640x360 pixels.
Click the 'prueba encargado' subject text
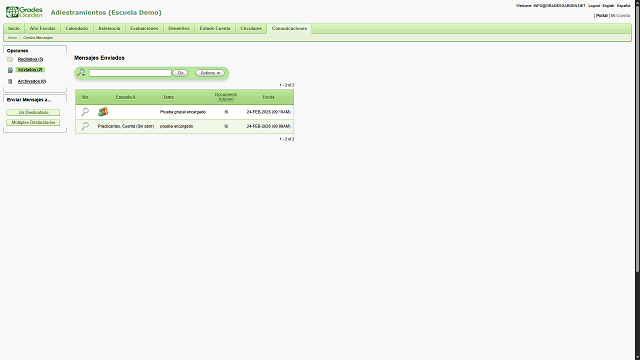tap(176, 127)
